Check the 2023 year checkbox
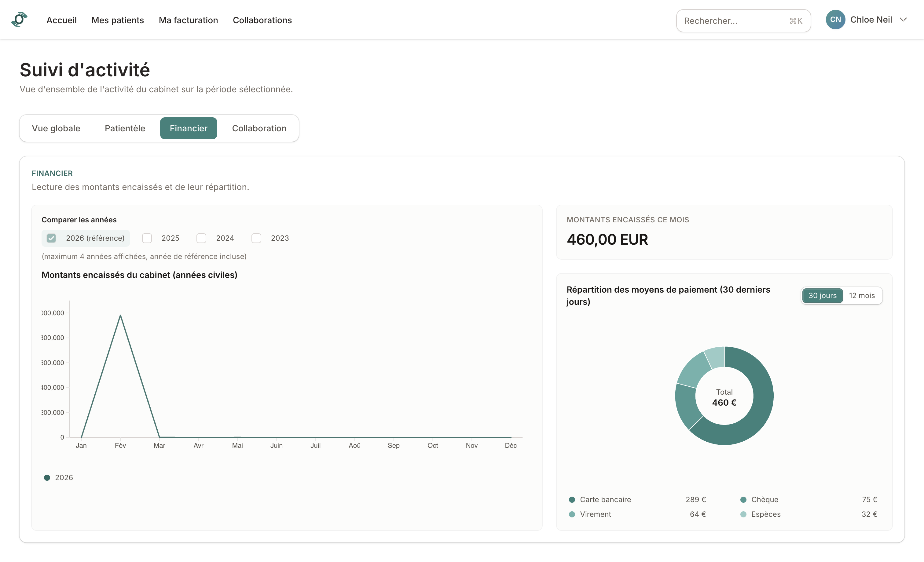Viewport: 924px width, 562px height. [x=256, y=238]
